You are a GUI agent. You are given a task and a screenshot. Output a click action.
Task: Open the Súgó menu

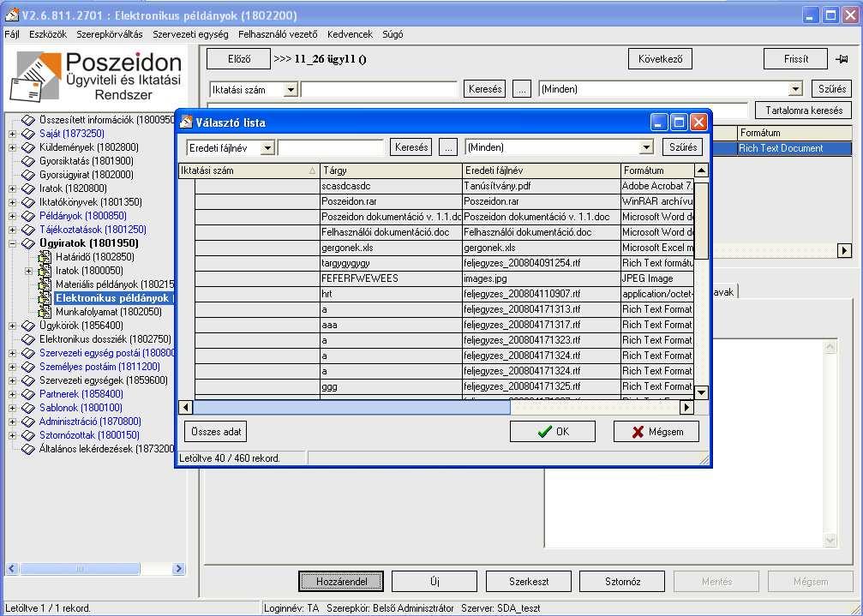pyautogui.click(x=393, y=34)
